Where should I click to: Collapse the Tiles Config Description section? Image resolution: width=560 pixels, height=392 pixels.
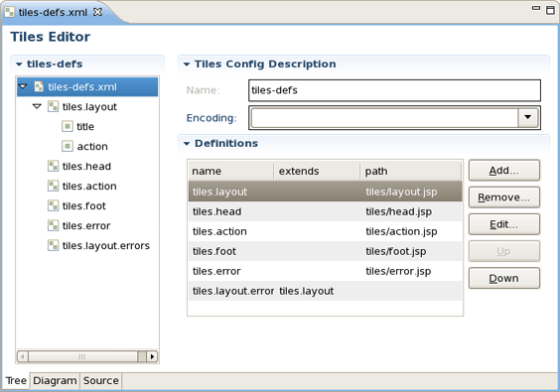pyautogui.click(x=187, y=65)
